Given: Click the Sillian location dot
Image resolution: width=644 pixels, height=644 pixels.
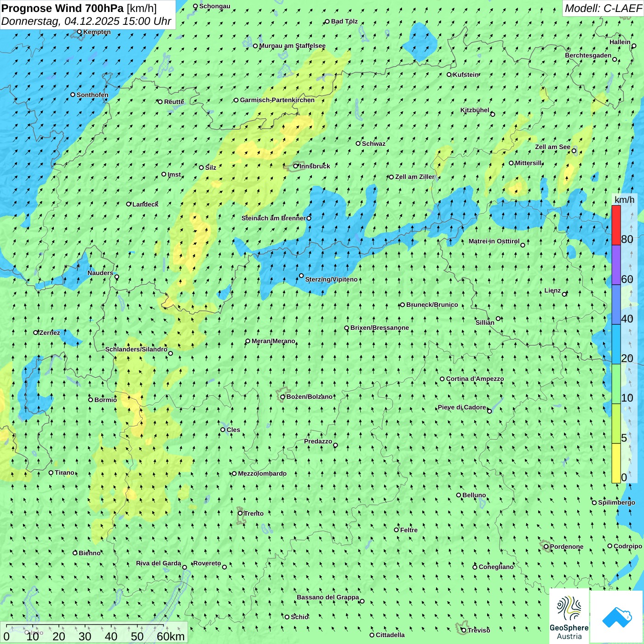Looking at the screenshot, I should (498, 318).
